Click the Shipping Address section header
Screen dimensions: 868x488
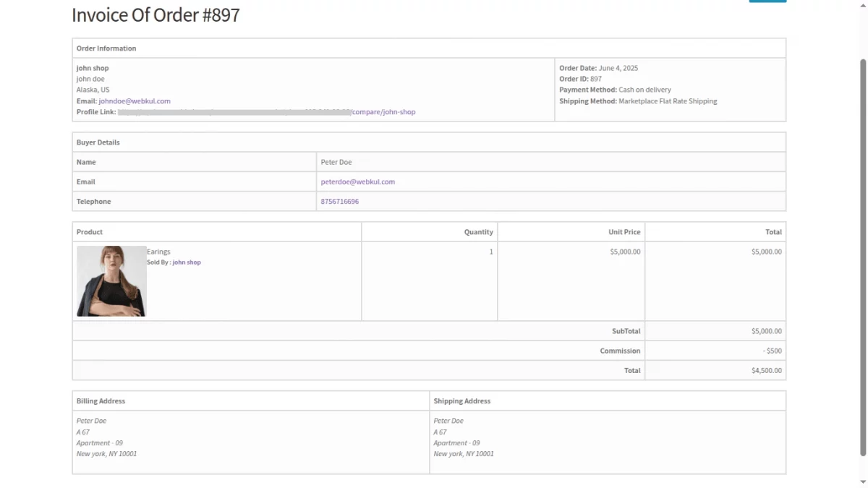[x=461, y=400]
